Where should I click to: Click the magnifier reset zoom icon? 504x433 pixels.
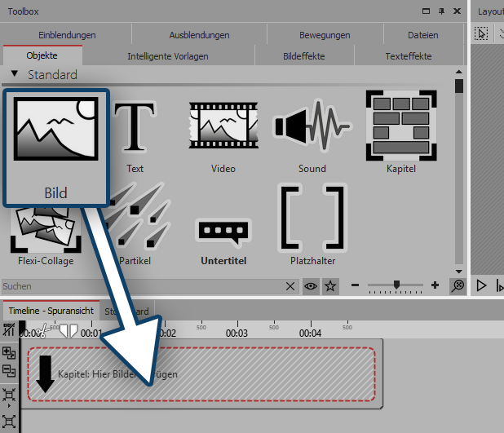(458, 285)
